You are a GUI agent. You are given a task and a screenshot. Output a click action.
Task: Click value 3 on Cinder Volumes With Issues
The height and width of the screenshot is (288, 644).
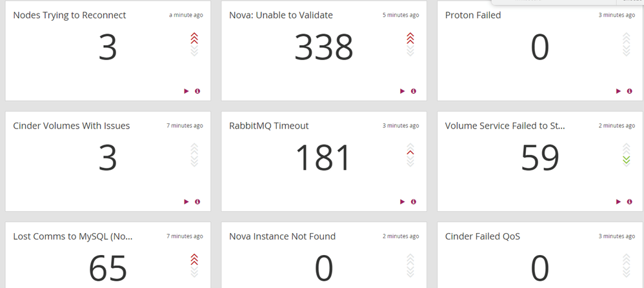[x=108, y=158]
